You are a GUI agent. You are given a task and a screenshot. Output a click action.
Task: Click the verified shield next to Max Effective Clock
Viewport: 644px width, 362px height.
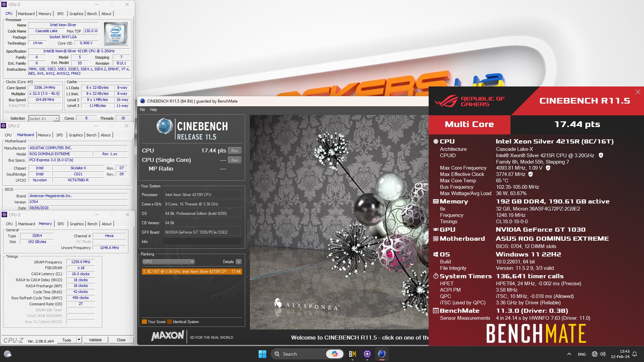530,174
